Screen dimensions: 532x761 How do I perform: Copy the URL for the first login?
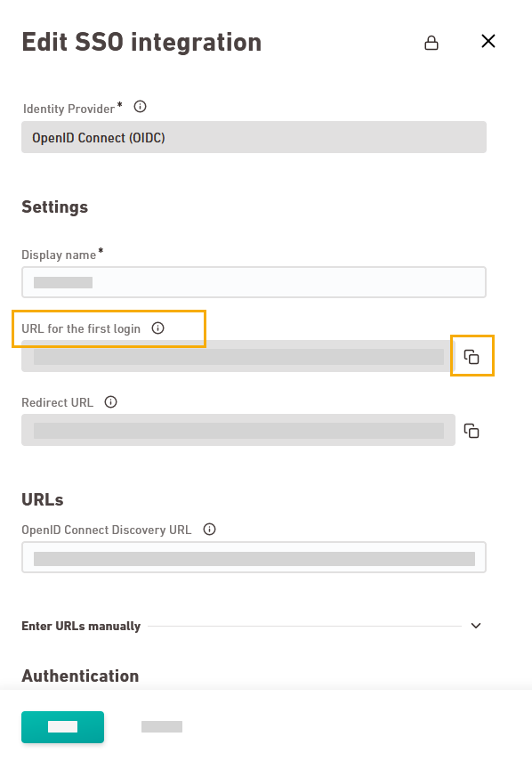coord(472,357)
